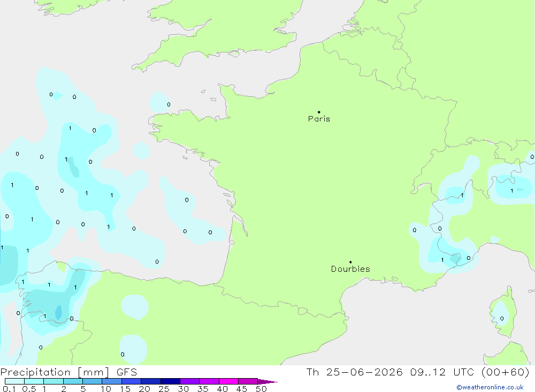This screenshot has width=535, height=392.
Task: Select the 35–40 mm violet legend swatch
Action: pos(209,381)
